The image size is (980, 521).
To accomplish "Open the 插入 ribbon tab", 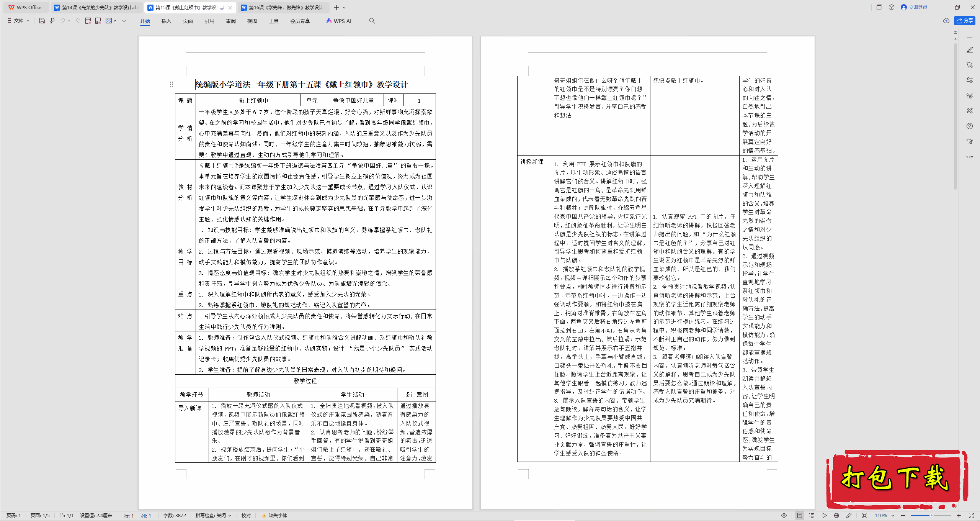I will click(x=166, y=21).
